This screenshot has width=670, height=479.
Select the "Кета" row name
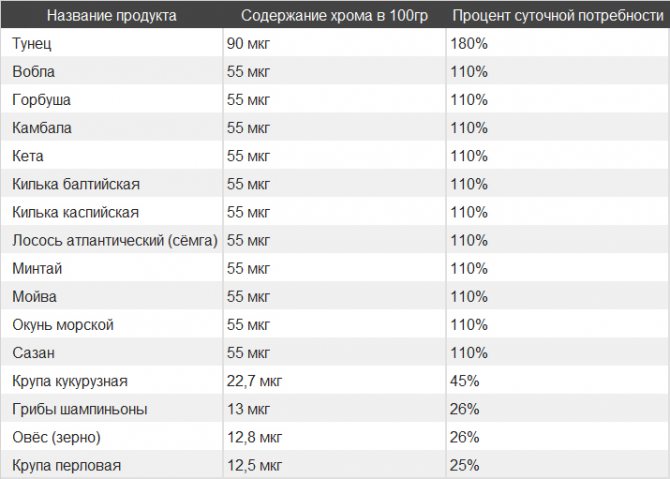click(28, 156)
